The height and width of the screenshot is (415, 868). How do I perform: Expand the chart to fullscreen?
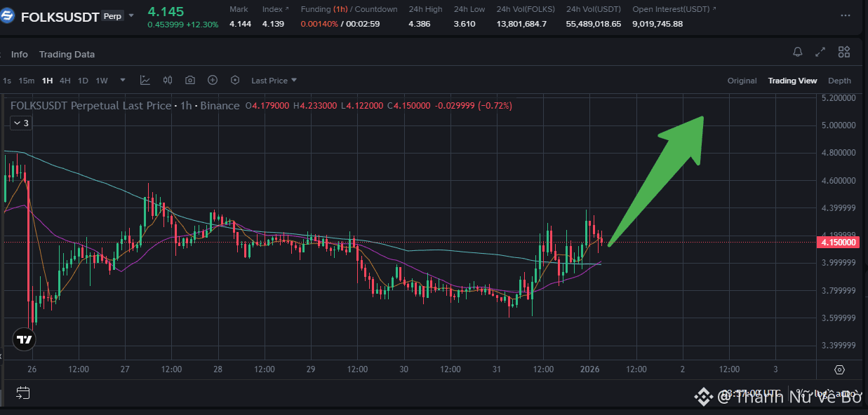point(820,52)
